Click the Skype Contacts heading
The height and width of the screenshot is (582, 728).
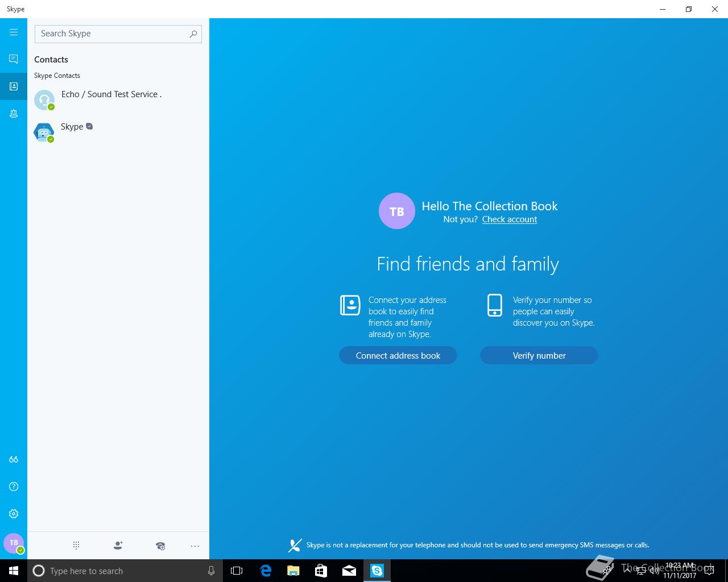tap(57, 76)
